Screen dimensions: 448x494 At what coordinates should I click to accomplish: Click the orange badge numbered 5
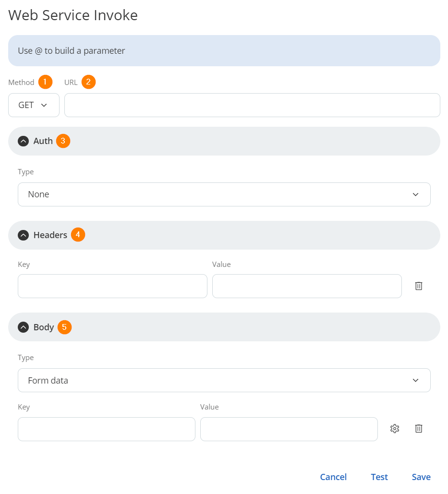64,327
